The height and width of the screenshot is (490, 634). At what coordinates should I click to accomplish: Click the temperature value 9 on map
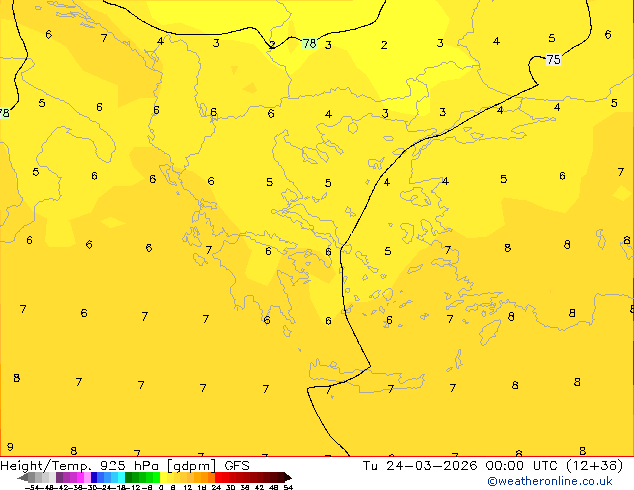[10, 447]
